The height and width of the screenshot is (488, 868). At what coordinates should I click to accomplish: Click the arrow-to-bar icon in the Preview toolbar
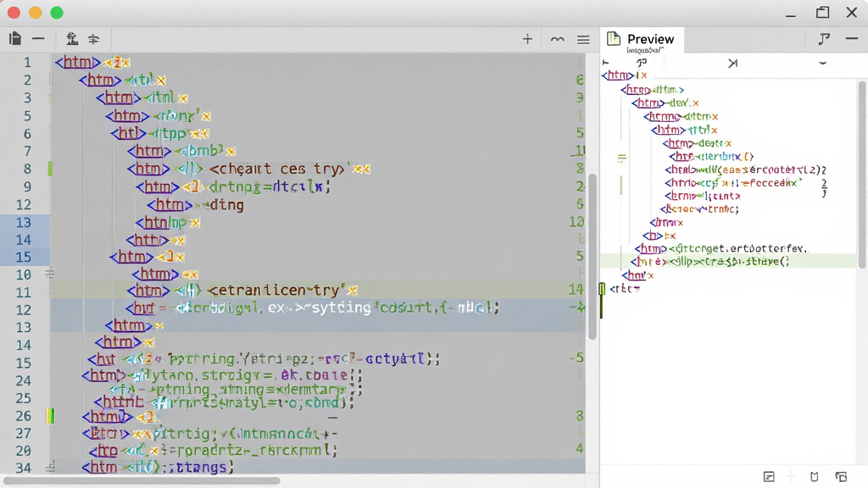(733, 63)
